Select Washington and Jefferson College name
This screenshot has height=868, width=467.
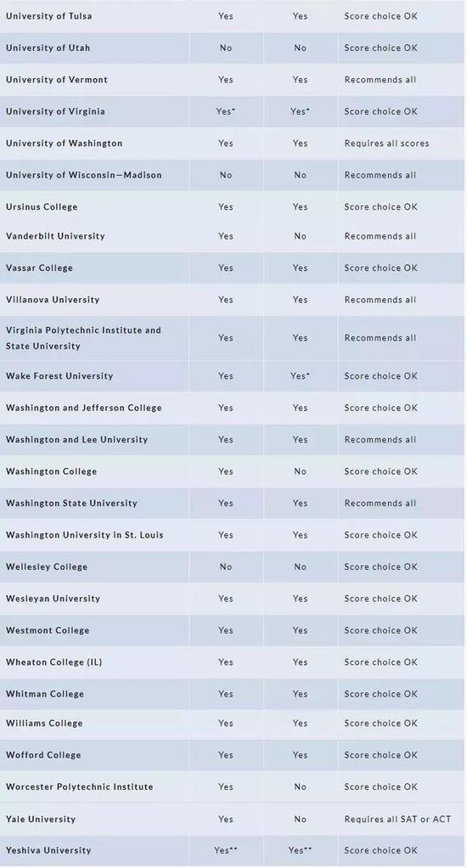click(83, 408)
